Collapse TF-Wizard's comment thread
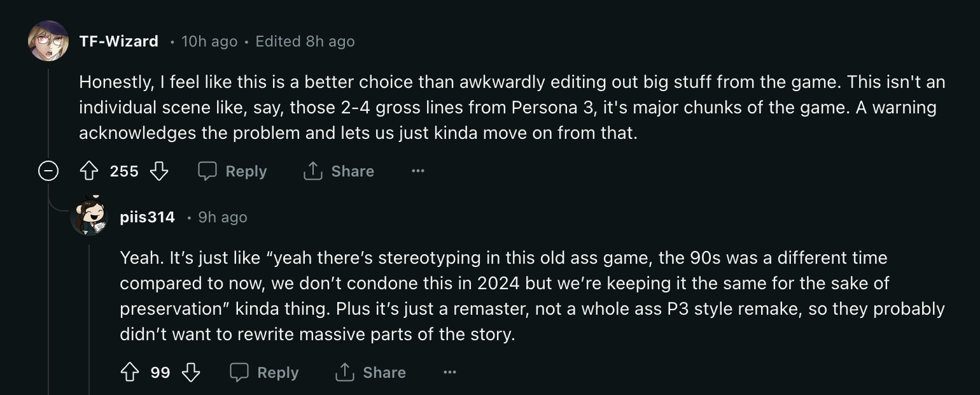Viewport: 980px width, 395px height. (48, 171)
